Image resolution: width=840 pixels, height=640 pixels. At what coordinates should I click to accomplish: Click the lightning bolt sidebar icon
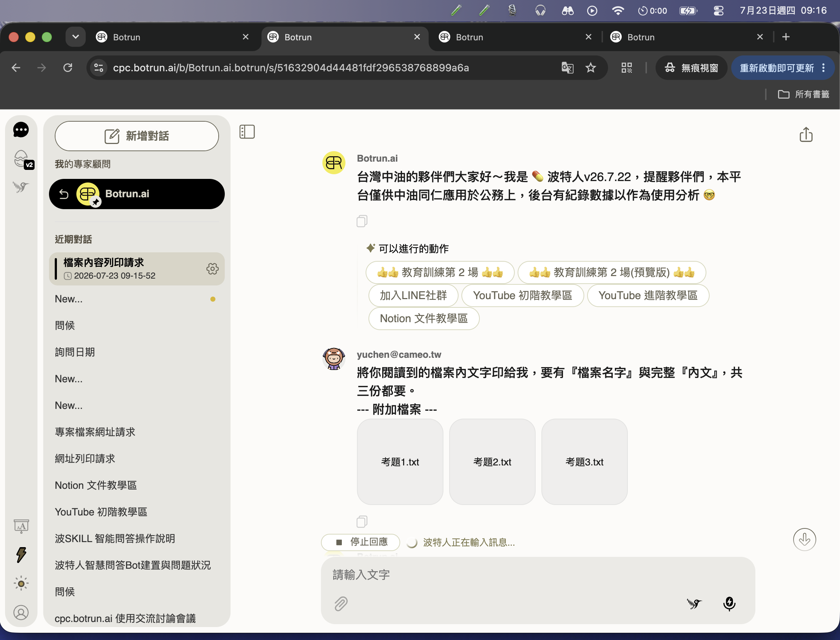pos(21,555)
